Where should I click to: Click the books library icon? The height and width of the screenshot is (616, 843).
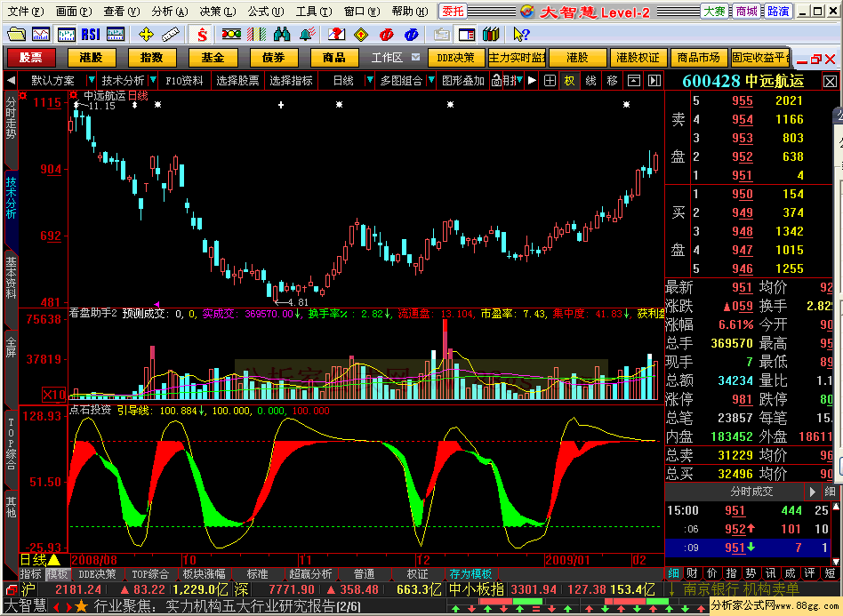point(491,35)
